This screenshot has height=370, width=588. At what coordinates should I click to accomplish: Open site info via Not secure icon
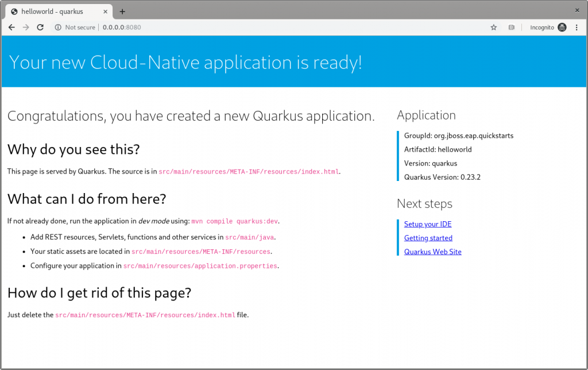[x=58, y=27]
